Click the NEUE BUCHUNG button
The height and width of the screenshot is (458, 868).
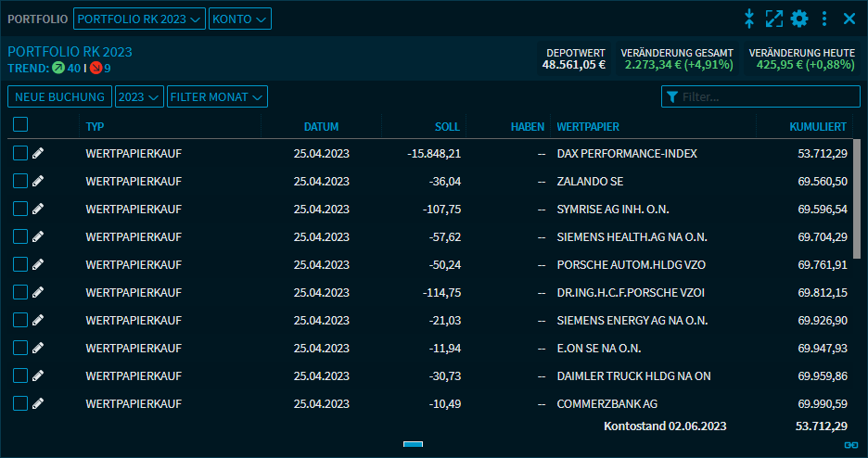point(59,96)
